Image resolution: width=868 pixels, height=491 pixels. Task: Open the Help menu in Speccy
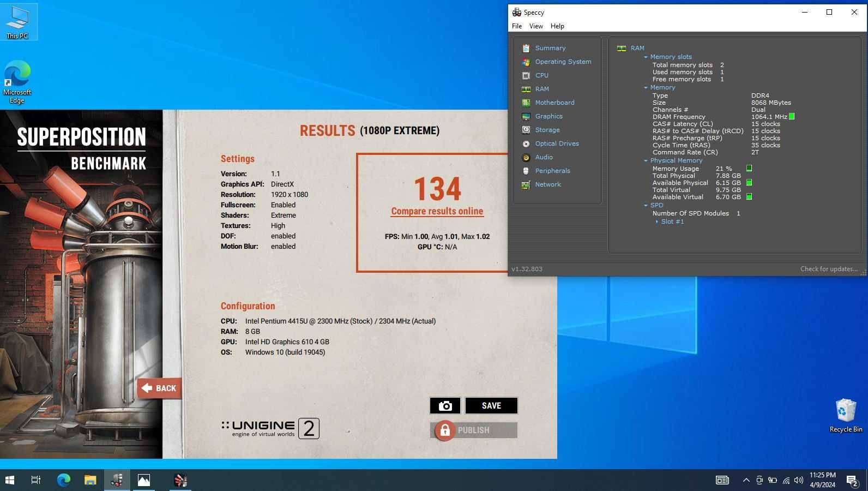click(x=557, y=26)
